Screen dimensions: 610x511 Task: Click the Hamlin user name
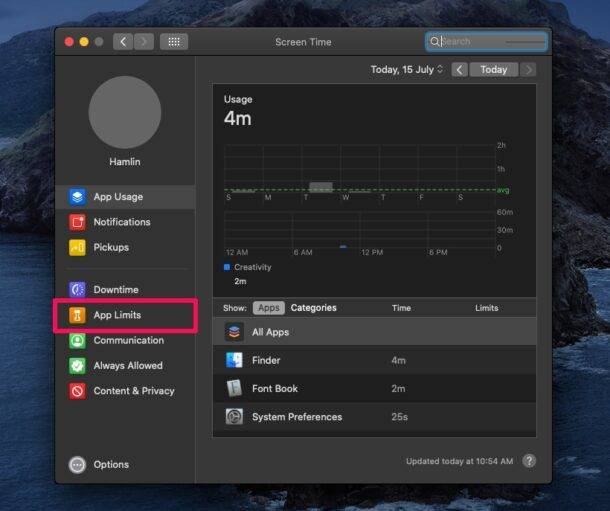(x=125, y=162)
